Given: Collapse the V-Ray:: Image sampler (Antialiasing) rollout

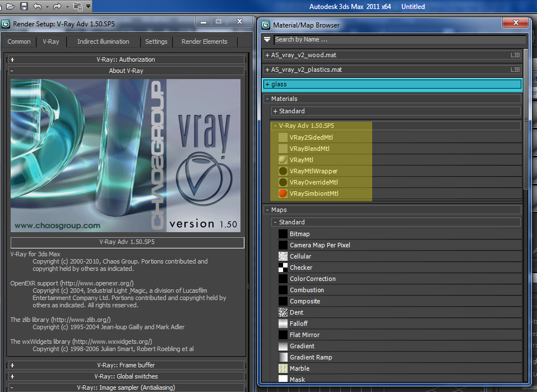Looking at the screenshot, I should point(126,388).
